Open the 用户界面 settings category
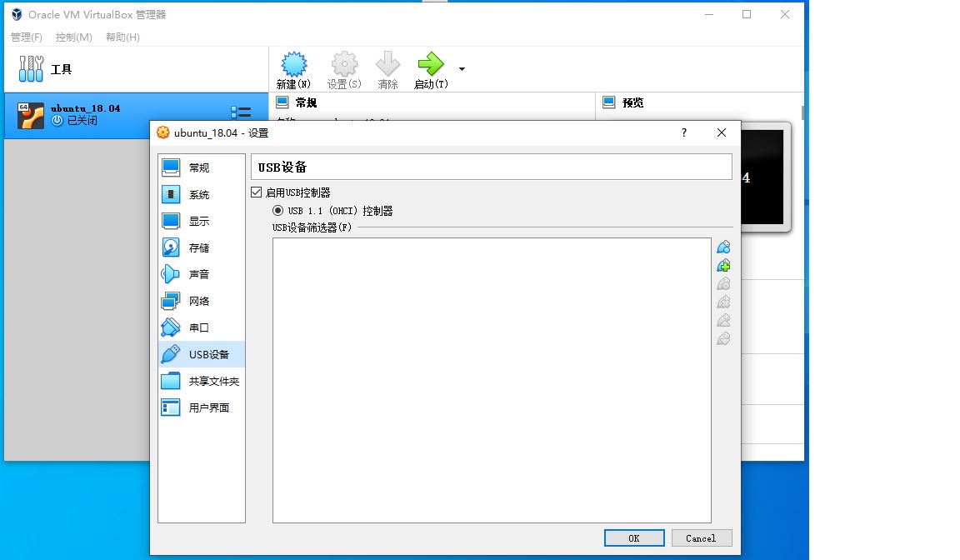This screenshot has height=560, width=960. [x=202, y=407]
